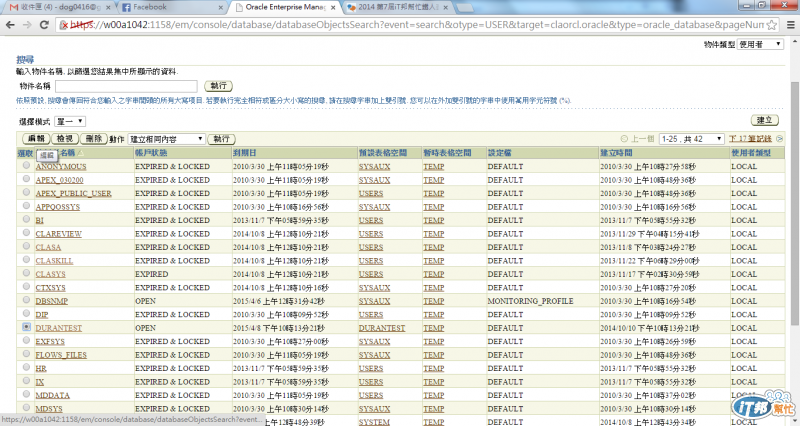Go to the next 17 records link
The width and height of the screenshot is (800, 426).
pyautogui.click(x=750, y=139)
